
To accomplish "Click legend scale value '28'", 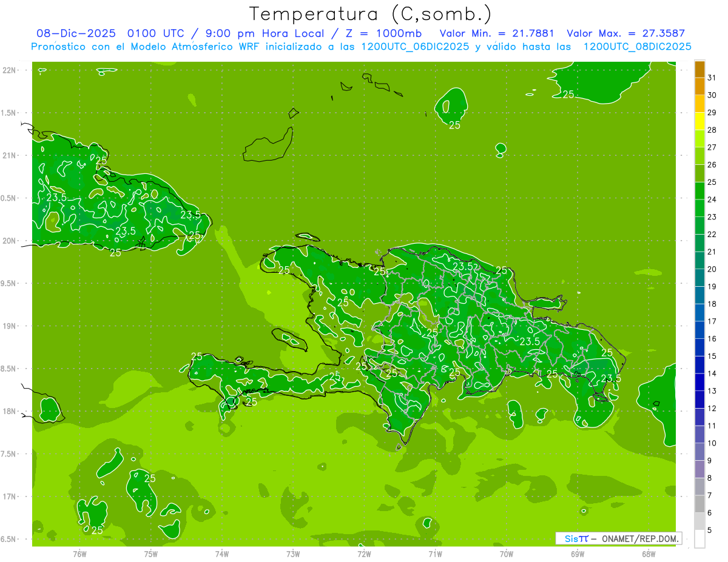I will click(x=712, y=130).
